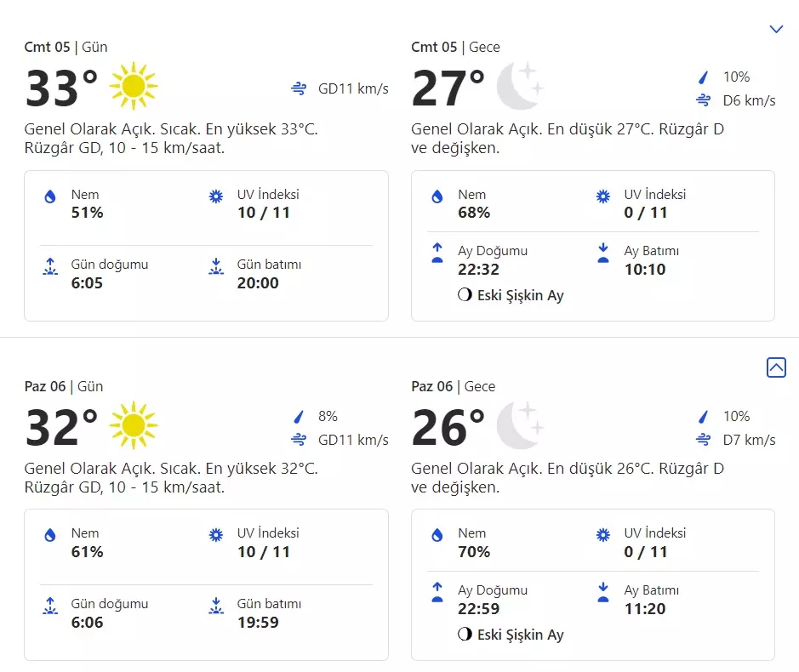The image size is (799, 672).
Task: Click the Nem 70% humidity value
Action: [474, 551]
